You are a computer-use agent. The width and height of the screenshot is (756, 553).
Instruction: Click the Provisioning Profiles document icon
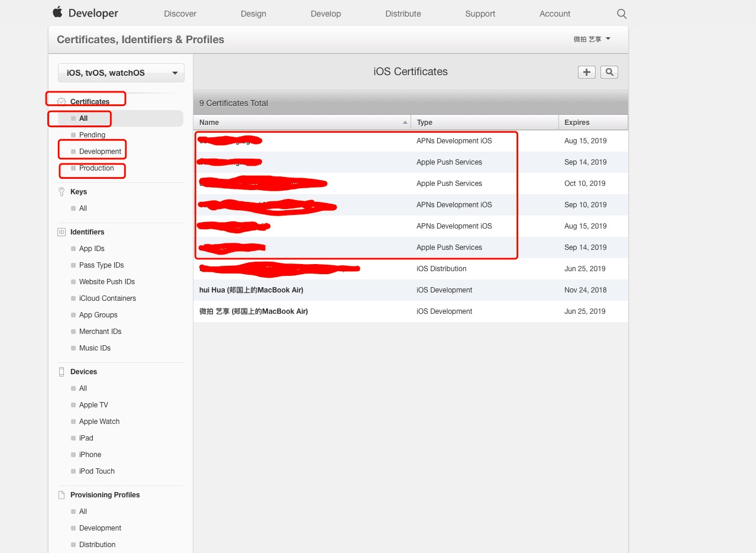pyautogui.click(x=62, y=495)
